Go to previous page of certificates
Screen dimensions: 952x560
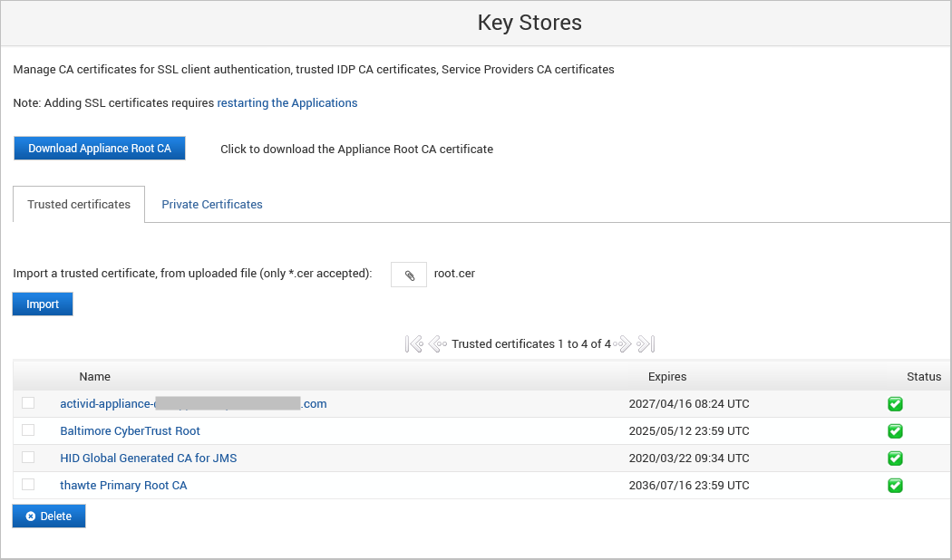pyautogui.click(x=436, y=344)
